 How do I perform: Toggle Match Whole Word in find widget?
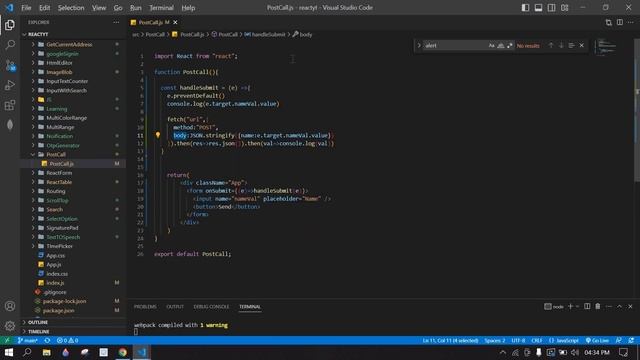(500, 46)
